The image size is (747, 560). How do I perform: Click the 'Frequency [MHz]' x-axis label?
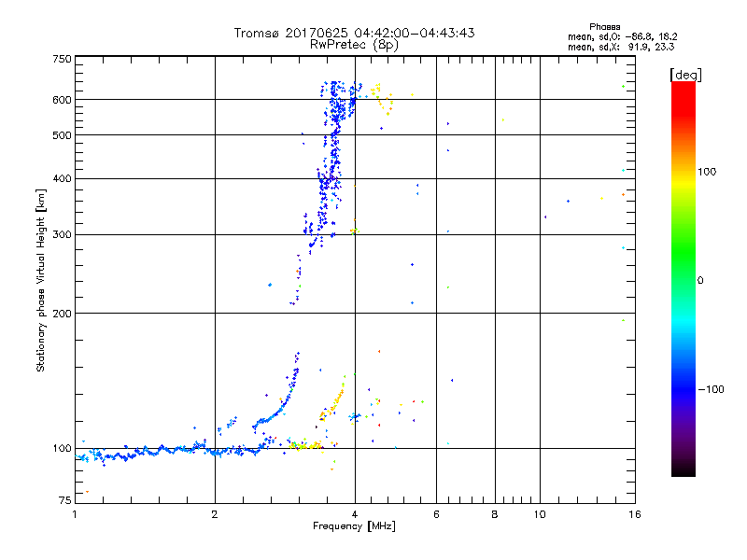354,527
